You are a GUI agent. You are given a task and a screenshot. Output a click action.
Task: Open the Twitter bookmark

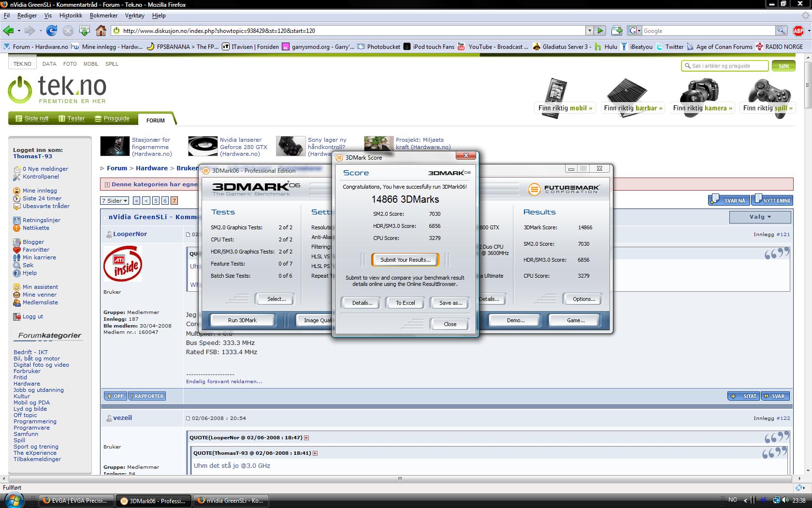(x=670, y=46)
